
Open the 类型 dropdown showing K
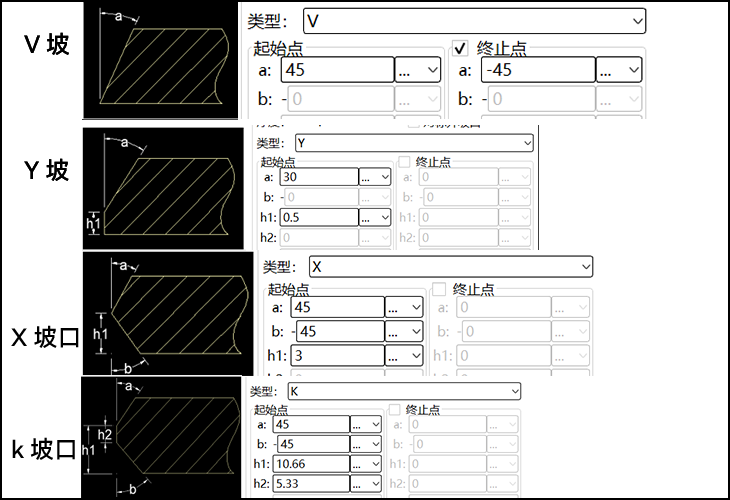click(405, 391)
